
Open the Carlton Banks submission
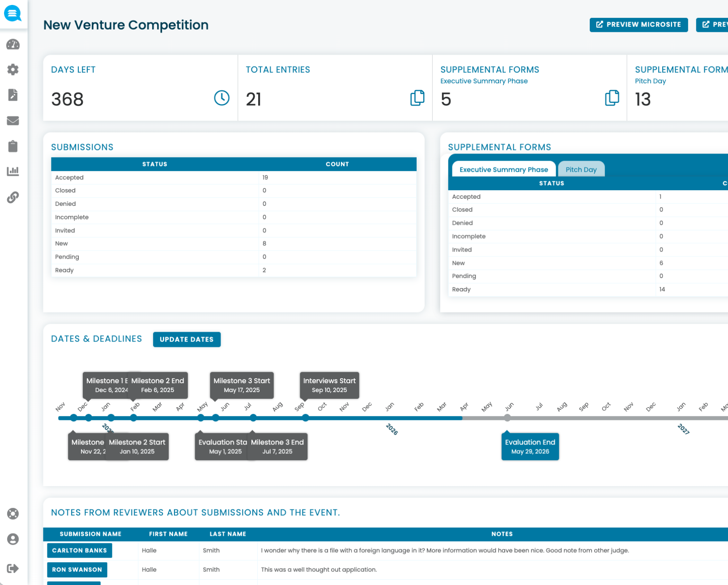pyautogui.click(x=79, y=551)
